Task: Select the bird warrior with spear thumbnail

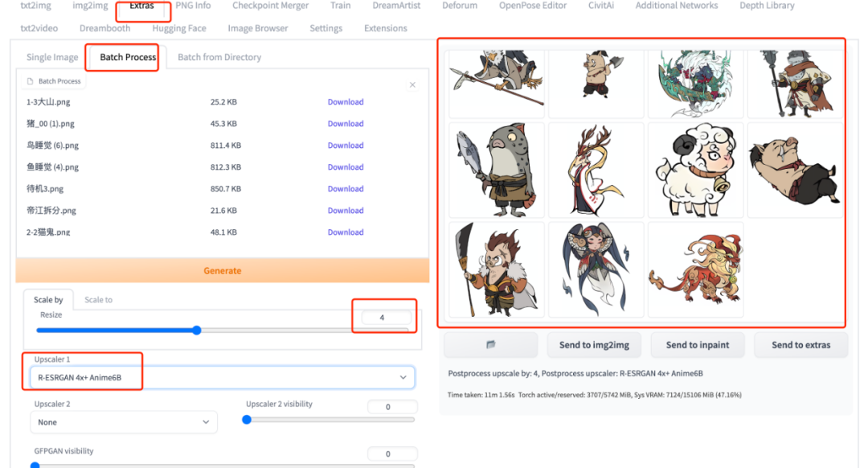Action: tap(497, 84)
